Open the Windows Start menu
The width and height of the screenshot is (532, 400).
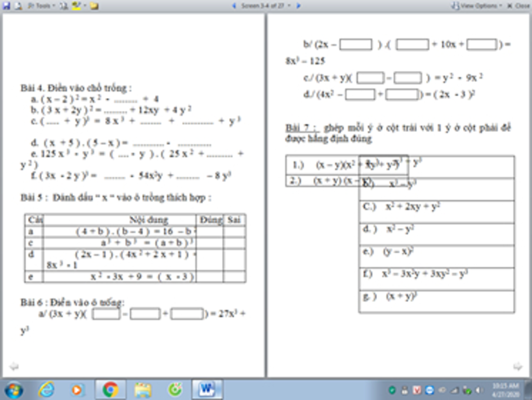point(14,390)
